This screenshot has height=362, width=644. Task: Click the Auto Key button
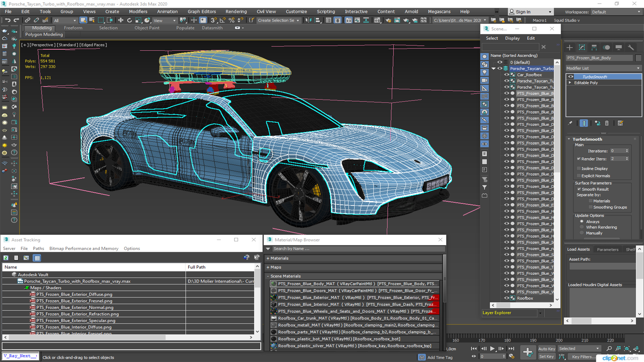point(546,349)
